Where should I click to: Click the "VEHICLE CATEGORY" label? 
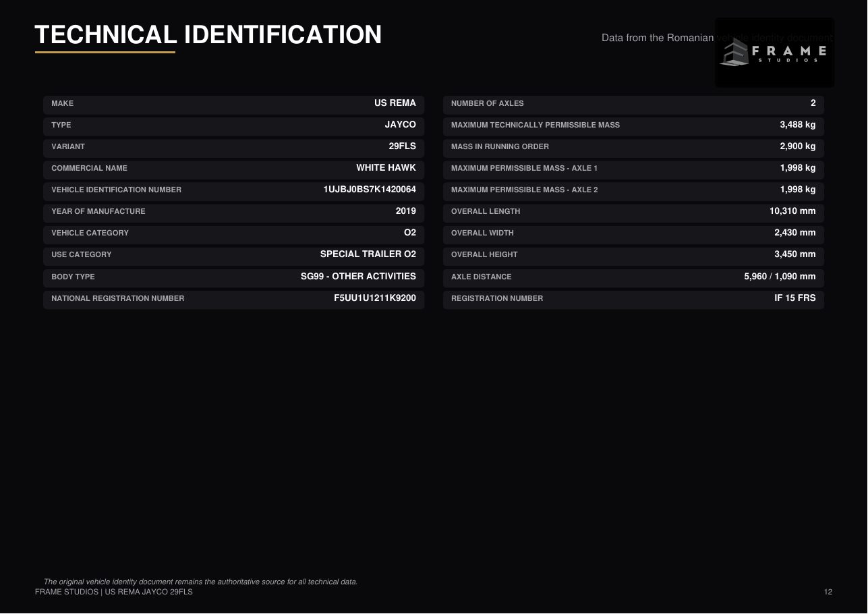coord(90,233)
